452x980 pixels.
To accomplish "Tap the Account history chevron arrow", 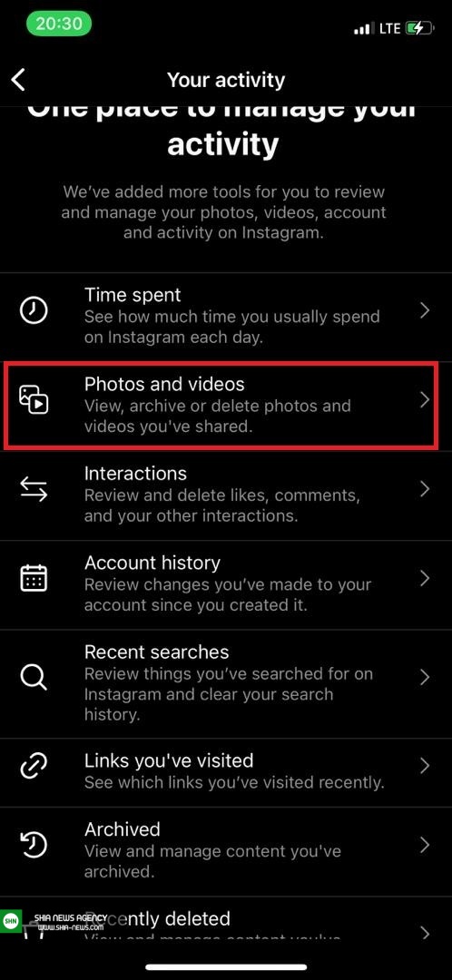I will pyautogui.click(x=425, y=578).
